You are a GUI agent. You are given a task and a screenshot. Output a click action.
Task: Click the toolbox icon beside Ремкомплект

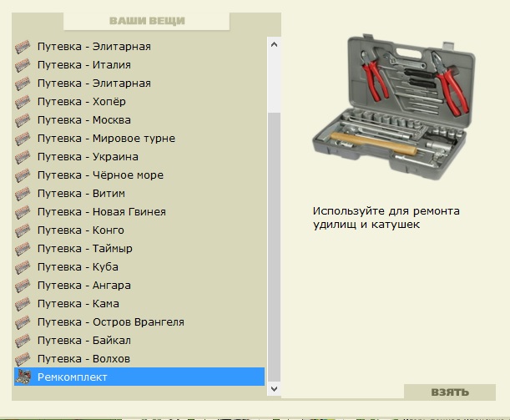[23, 377]
